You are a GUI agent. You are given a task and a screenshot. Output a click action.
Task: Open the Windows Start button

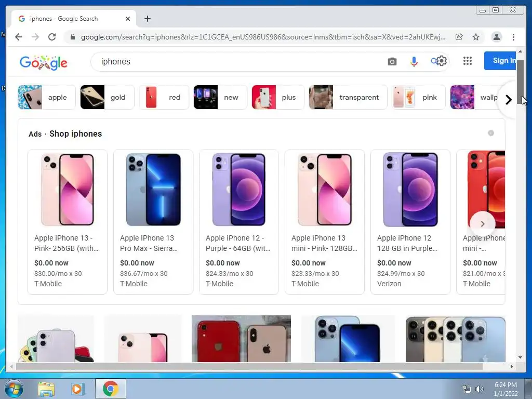[14, 389]
